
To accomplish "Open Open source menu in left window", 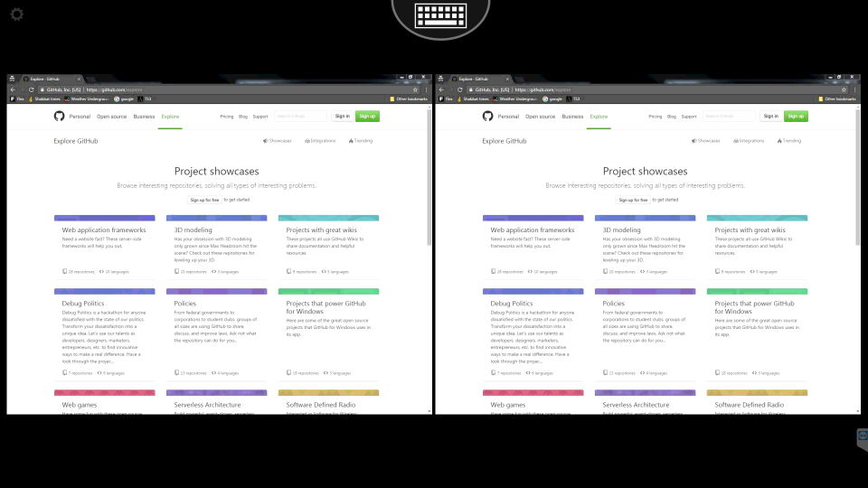I will (x=112, y=117).
